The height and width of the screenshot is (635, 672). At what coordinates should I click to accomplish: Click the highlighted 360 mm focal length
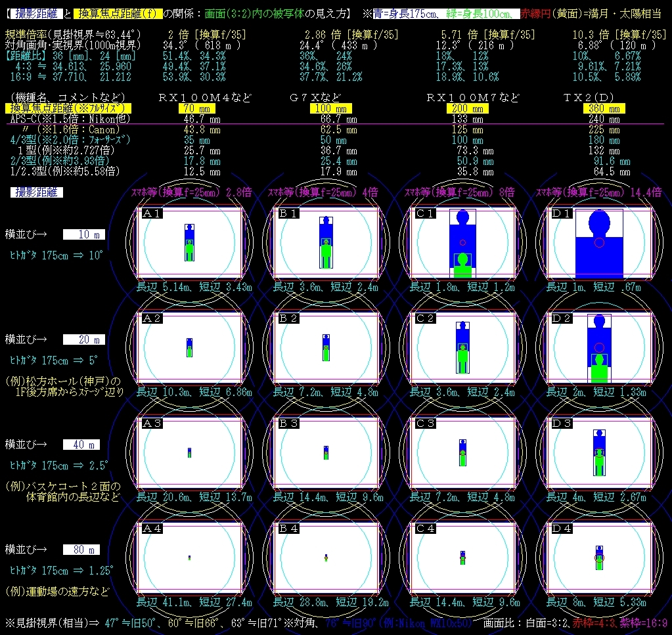click(x=604, y=108)
